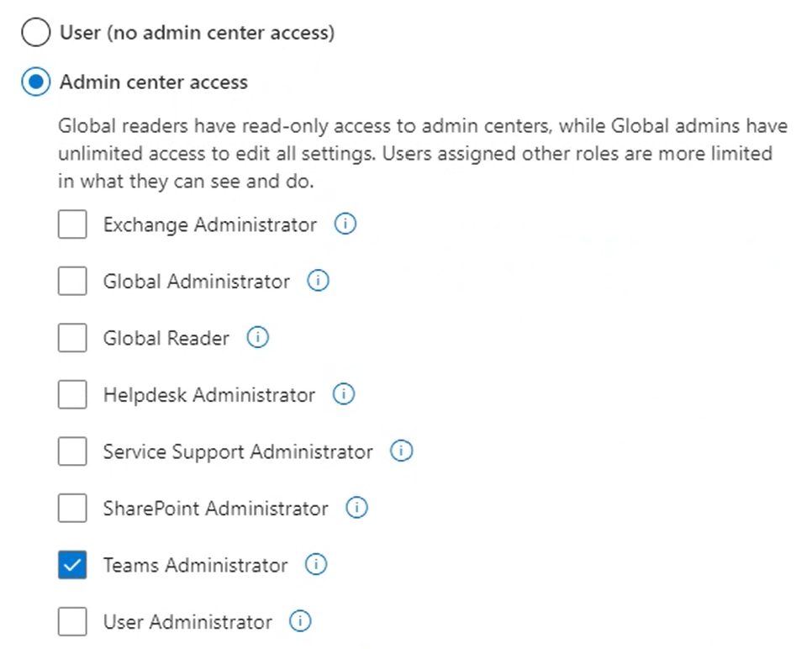Click the Admin center access label

pyautogui.click(x=154, y=82)
